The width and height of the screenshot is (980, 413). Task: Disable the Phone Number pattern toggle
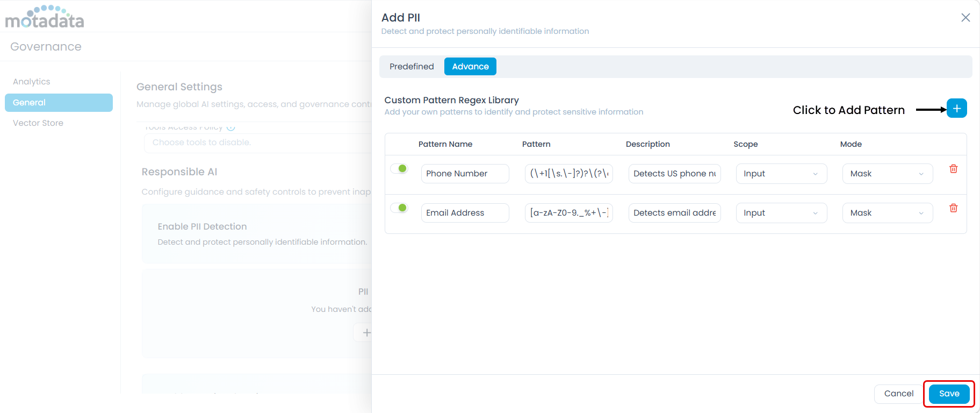(x=399, y=169)
